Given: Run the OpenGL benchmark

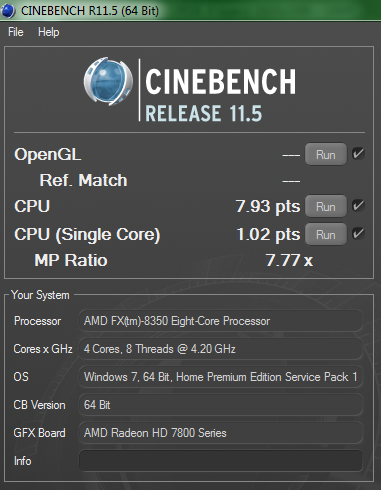Looking at the screenshot, I should point(326,154).
